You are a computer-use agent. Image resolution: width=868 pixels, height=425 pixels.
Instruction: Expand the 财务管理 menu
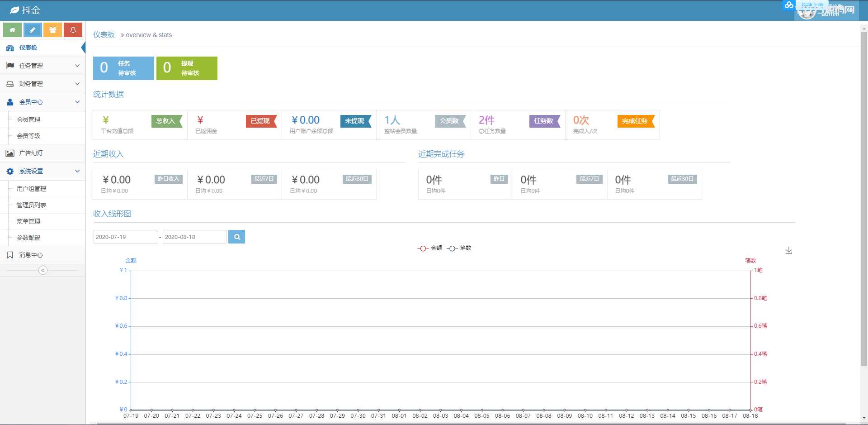click(x=42, y=84)
